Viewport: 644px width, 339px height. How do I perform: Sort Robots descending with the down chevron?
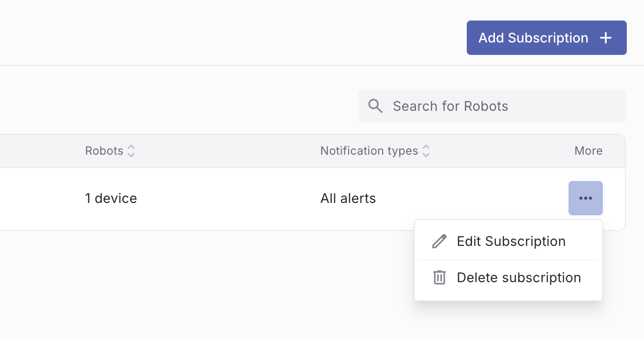pos(131,155)
